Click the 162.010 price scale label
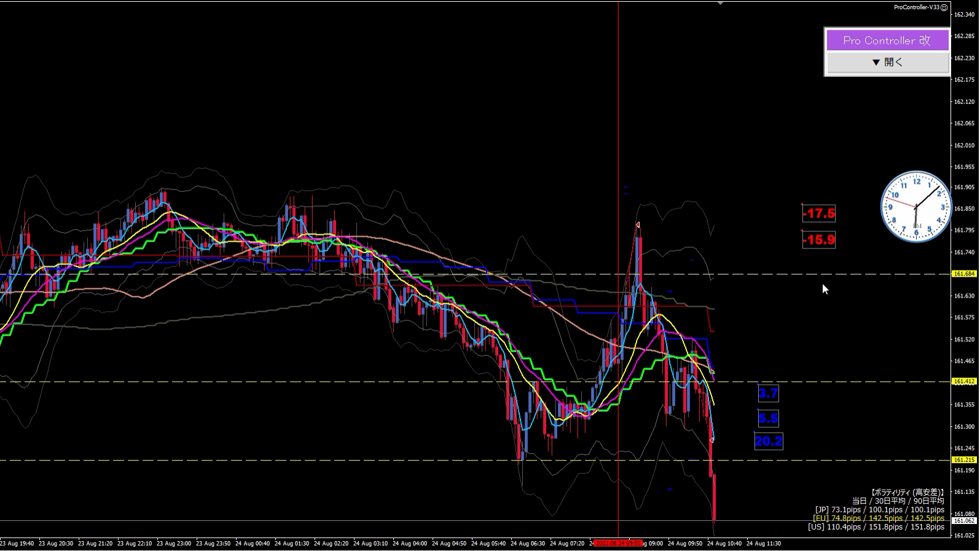The height and width of the screenshot is (551, 980). point(964,146)
